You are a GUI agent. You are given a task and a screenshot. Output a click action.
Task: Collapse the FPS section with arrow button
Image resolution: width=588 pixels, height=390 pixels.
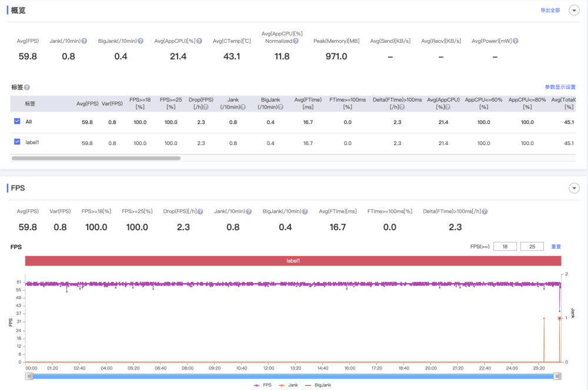pyautogui.click(x=574, y=188)
